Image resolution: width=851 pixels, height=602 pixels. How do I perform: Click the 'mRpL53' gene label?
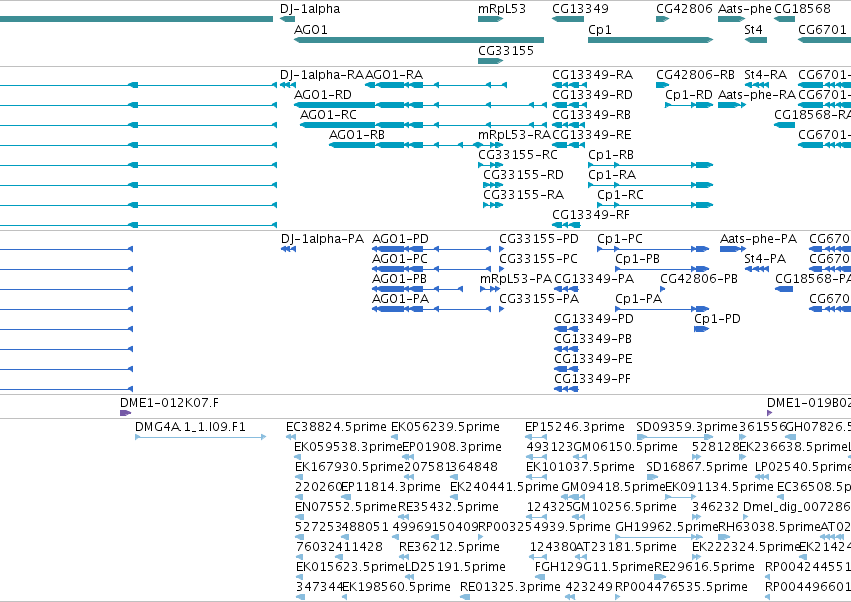click(x=501, y=9)
